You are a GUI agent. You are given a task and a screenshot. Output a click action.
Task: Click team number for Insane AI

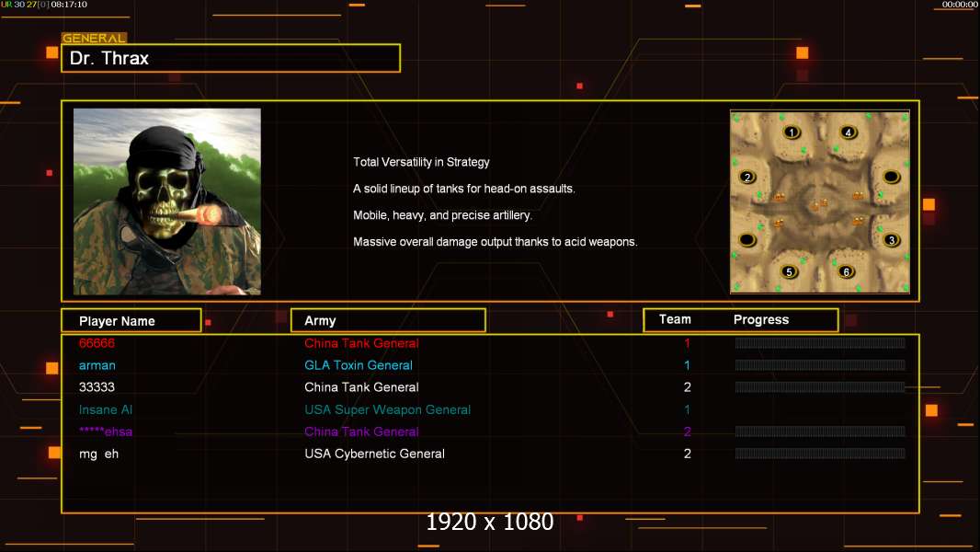[687, 409]
